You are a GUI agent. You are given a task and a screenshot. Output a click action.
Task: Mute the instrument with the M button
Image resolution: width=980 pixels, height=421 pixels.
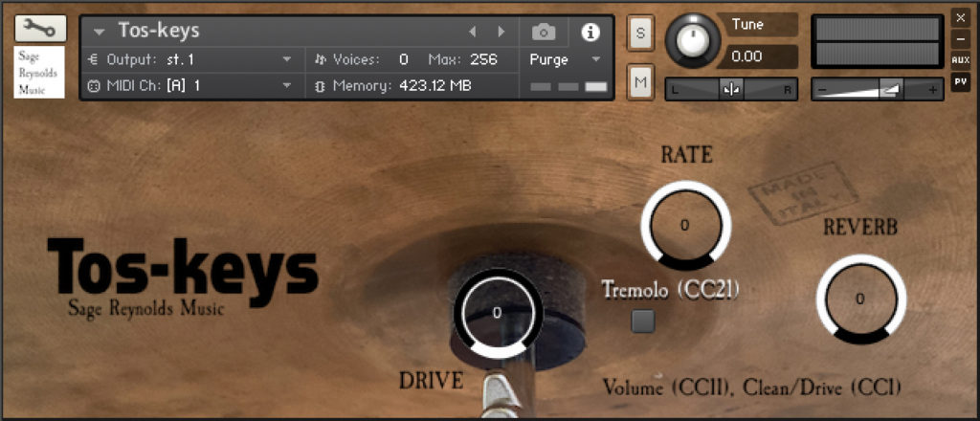click(x=640, y=81)
